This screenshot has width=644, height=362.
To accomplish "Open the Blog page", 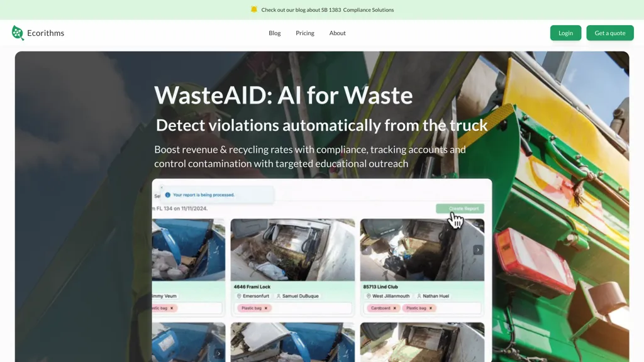I will coord(275,33).
